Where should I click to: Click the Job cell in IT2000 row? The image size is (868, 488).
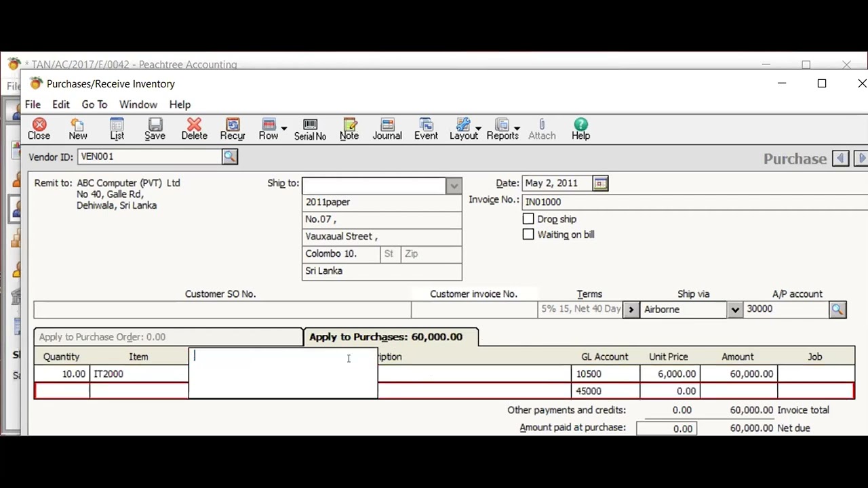click(x=816, y=374)
